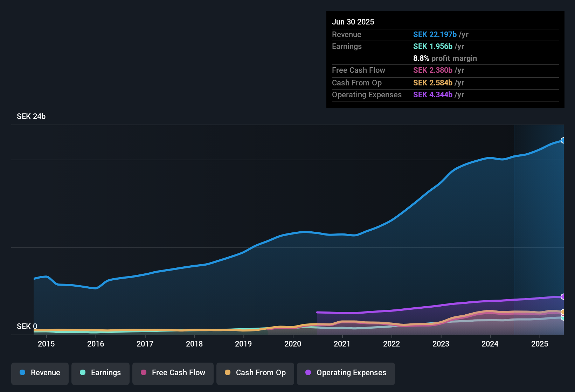Select the teal Earnings legend dot

(83, 373)
